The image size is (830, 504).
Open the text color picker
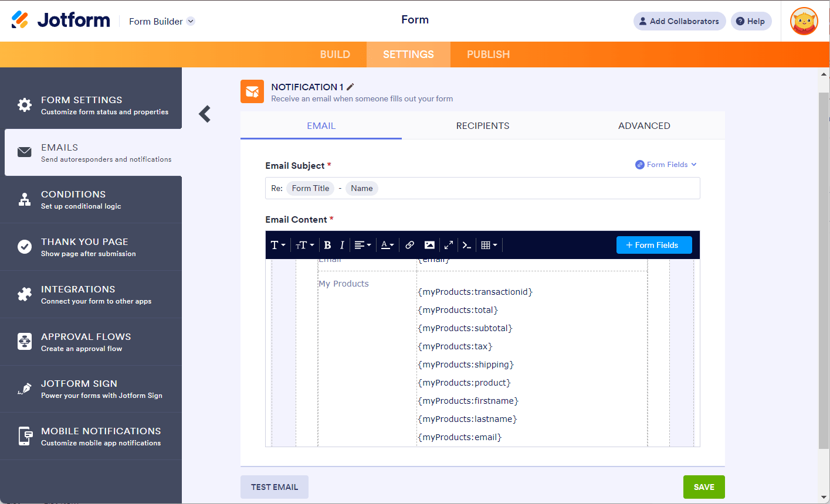(x=387, y=245)
